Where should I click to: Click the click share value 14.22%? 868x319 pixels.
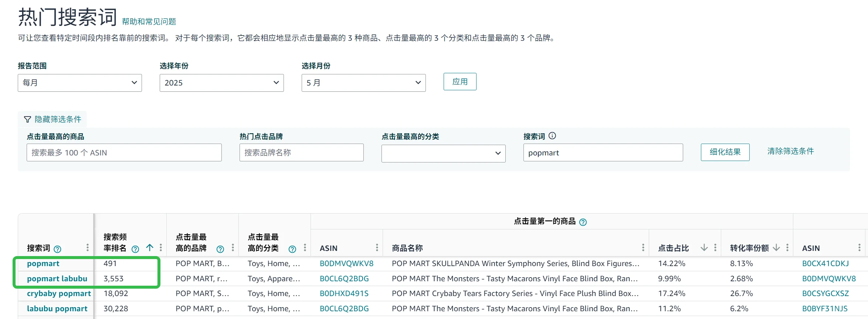(672, 263)
